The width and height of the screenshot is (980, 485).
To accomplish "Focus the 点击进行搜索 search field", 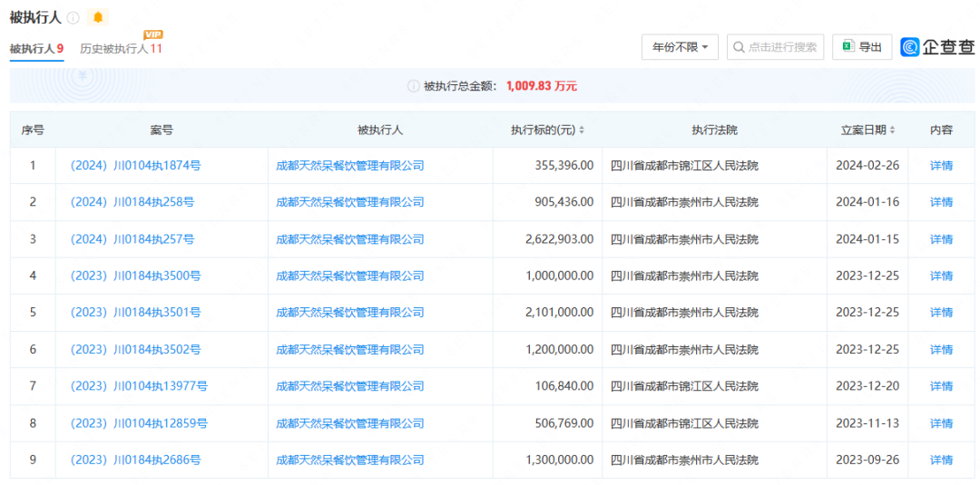I will pos(775,47).
